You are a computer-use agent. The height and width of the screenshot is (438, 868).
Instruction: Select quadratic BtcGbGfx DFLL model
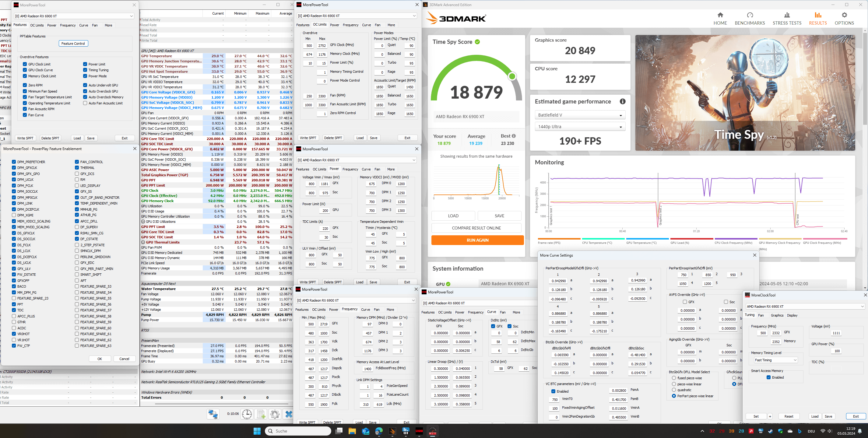click(x=674, y=390)
